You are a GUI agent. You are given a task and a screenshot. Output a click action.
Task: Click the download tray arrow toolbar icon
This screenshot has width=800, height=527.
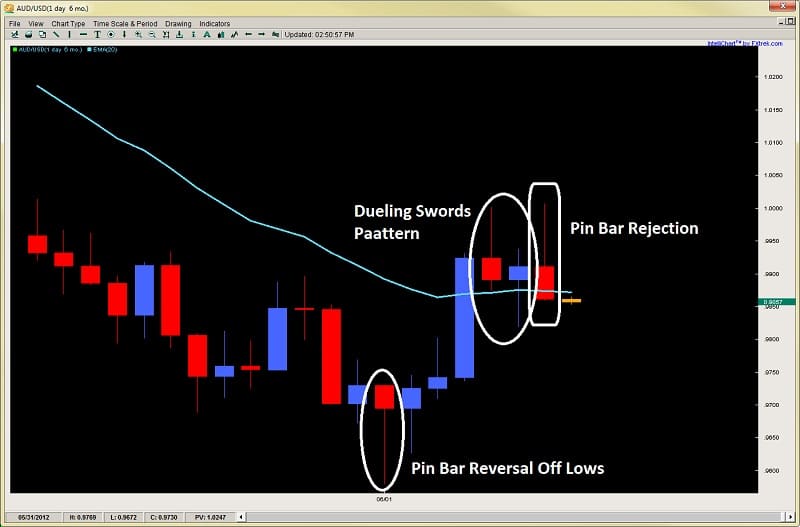click(x=180, y=35)
